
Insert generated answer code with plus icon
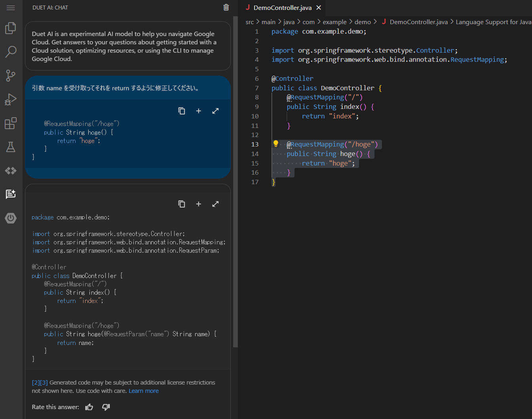(x=199, y=204)
